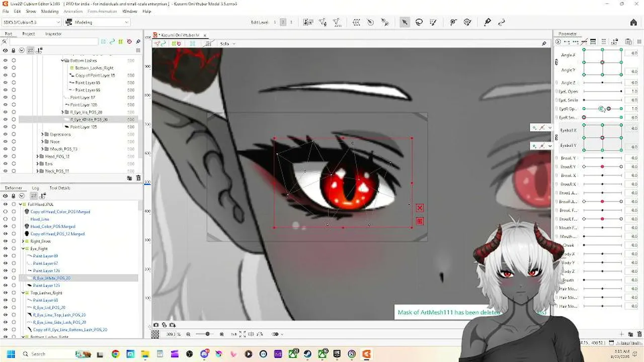Toggle lock circle for Right_Brow deformer
Viewport: 644px width, 362px height.
pos(14,241)
